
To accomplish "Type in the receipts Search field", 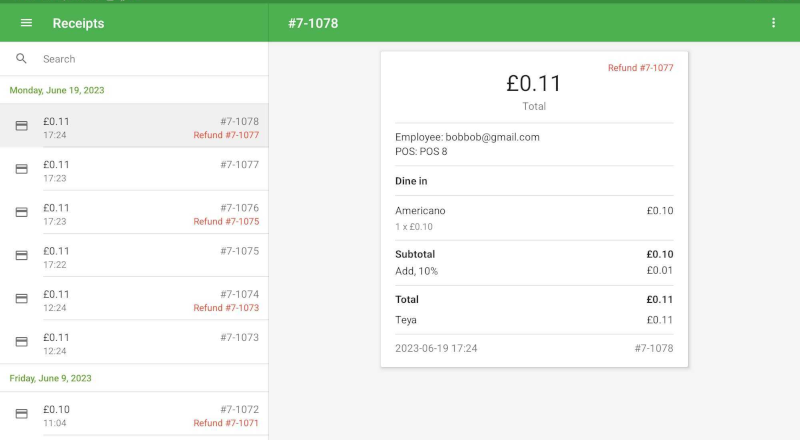I will (x=150, y=59).
